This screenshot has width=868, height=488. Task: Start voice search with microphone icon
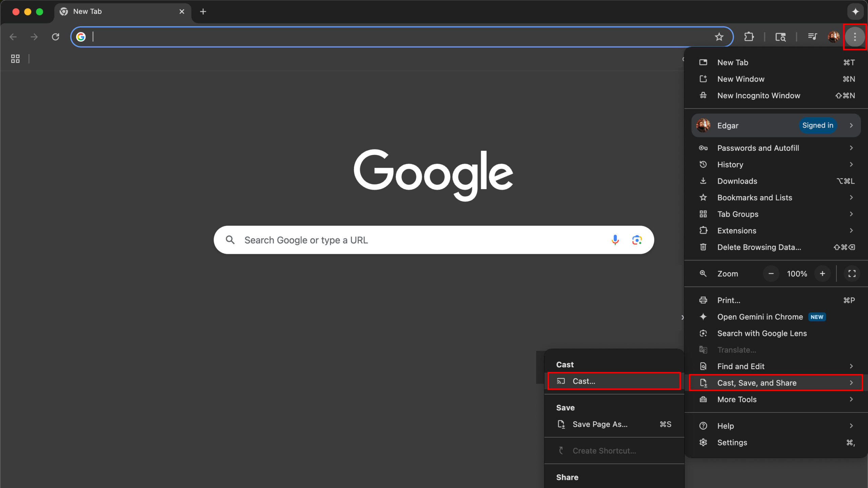click(615, 240)
